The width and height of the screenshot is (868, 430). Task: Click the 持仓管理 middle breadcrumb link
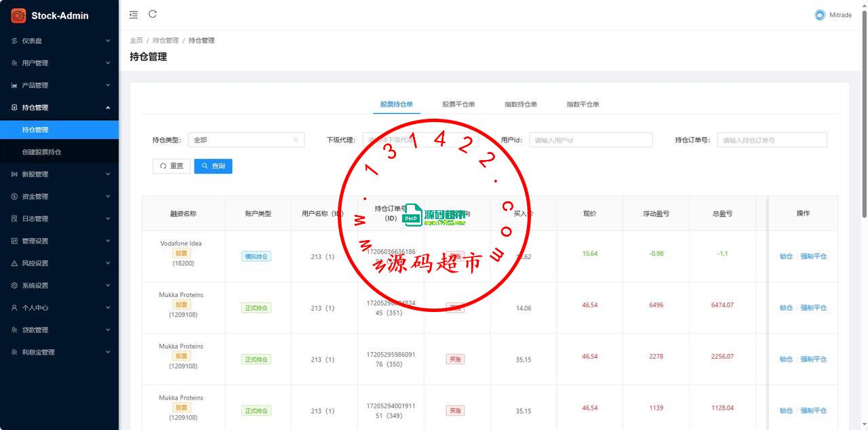click(165, 41)
